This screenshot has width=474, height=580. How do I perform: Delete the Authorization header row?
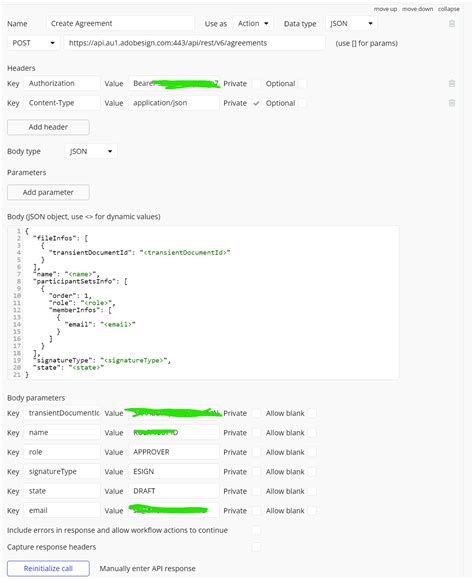click(452, 84)
